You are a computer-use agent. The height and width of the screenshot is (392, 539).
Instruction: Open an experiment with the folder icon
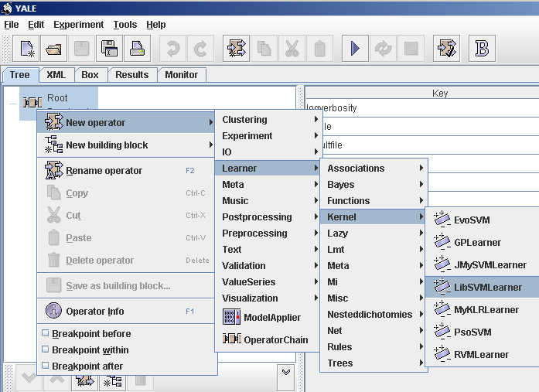click(54, 49)
